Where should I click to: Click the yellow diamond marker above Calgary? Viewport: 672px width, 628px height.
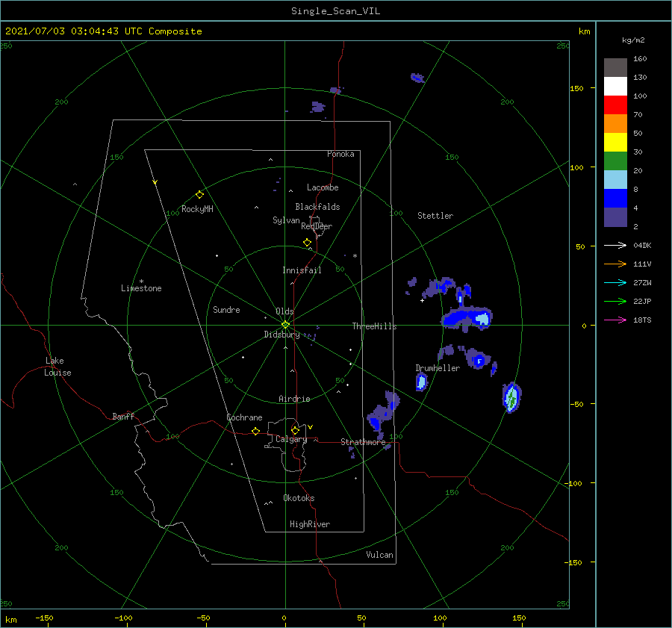(295, 430)
